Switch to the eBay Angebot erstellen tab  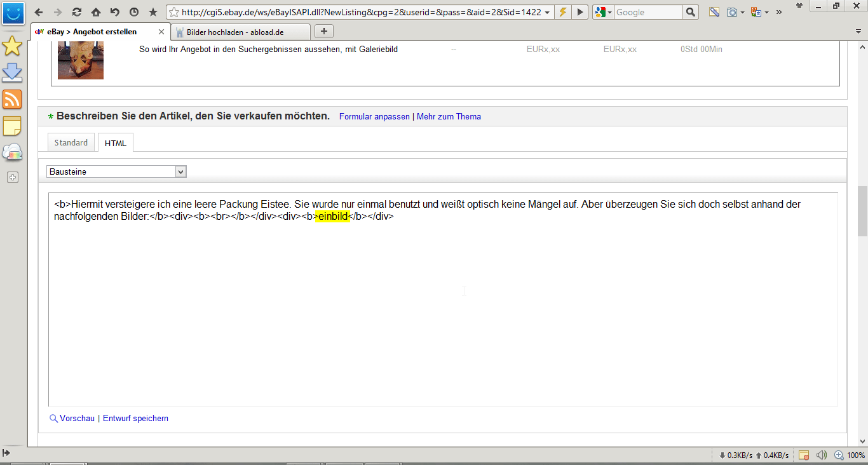click(x=91, y=32)
